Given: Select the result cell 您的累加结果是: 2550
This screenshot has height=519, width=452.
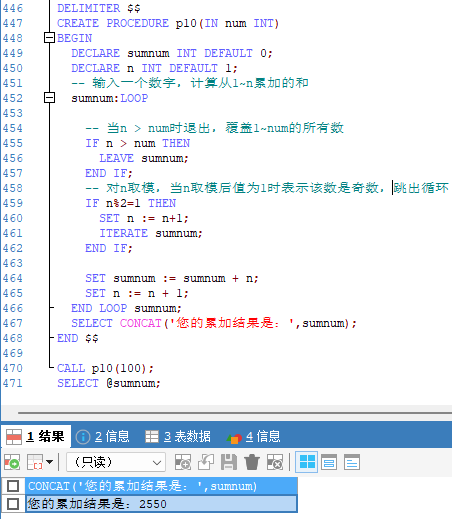Looking at the screenshot, I should tap(161, 504).
